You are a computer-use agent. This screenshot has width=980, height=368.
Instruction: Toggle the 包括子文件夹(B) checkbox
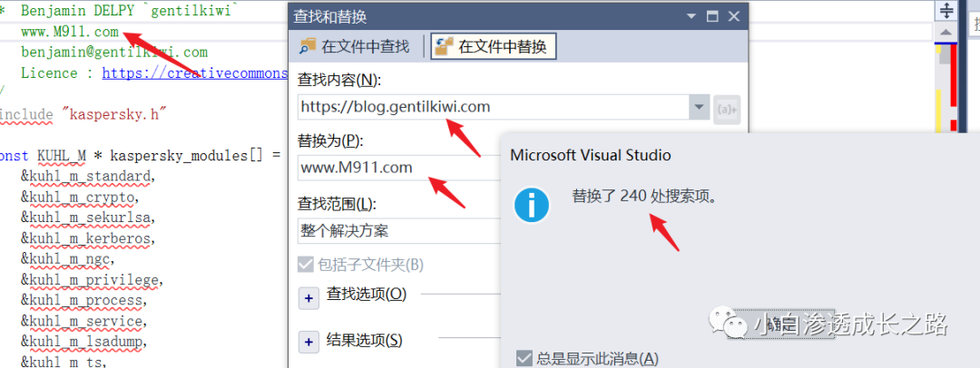(305, 265)
